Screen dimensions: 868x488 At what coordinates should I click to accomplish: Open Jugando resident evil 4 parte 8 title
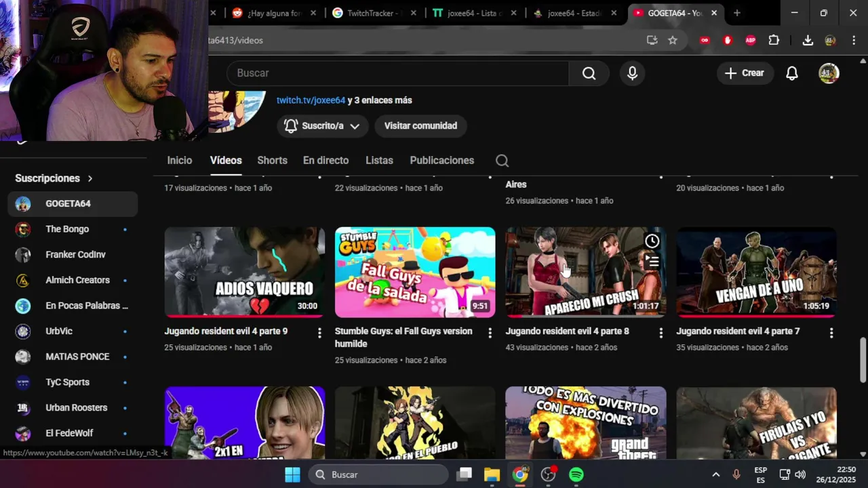click(x=567, y=331)
